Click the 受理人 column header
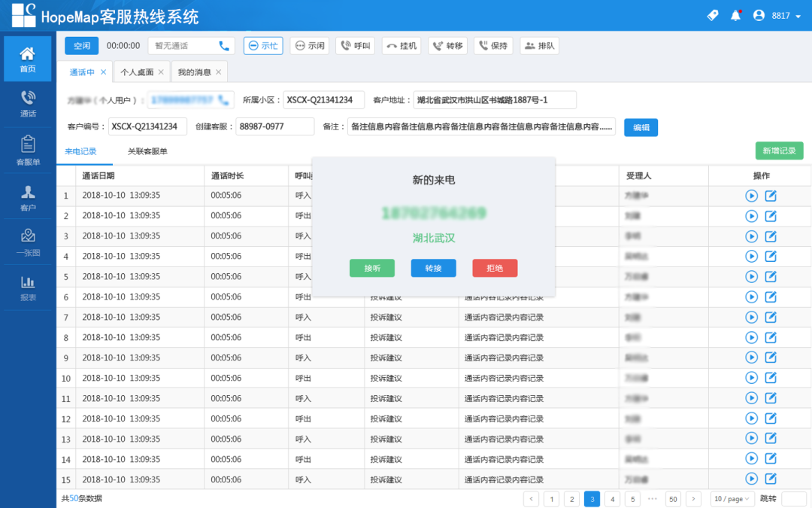 (x=638, y=175)
